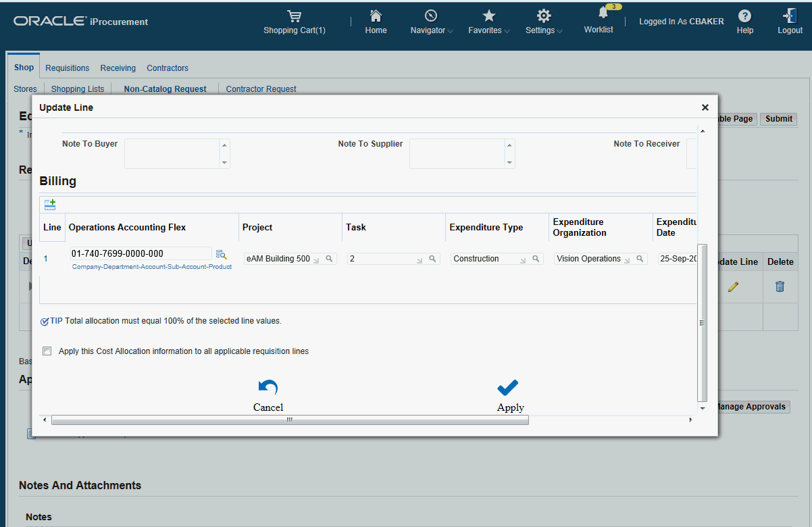Expand Settings dropdown arrow
812x527 pixels.
click(559, 31)
